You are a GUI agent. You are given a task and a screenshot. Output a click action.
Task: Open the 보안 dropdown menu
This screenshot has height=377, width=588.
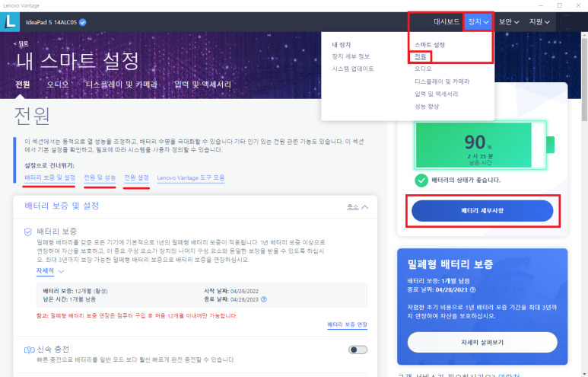point(508,22)
